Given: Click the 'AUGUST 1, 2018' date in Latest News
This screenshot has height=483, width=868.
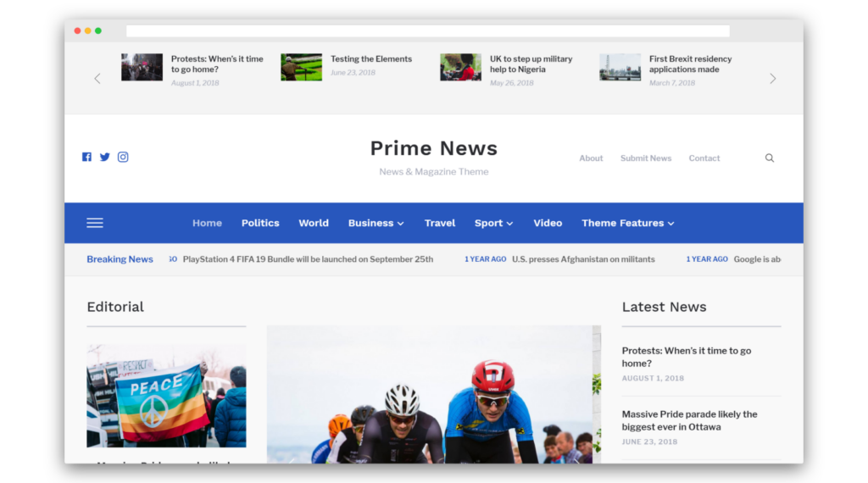Looking at the screenshot, I should click(x=653, y=379).
